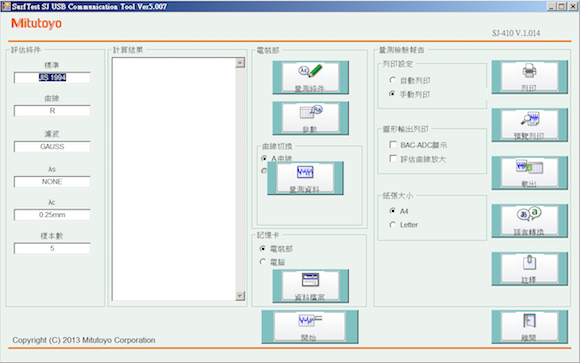
Task: Click the exit door icon button
Action: 529,327
